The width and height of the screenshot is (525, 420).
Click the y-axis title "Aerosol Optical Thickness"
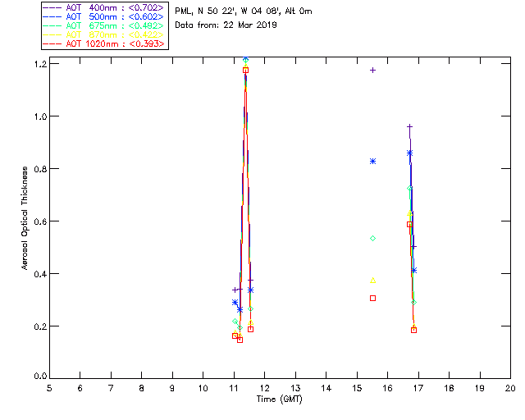[25, 217]
